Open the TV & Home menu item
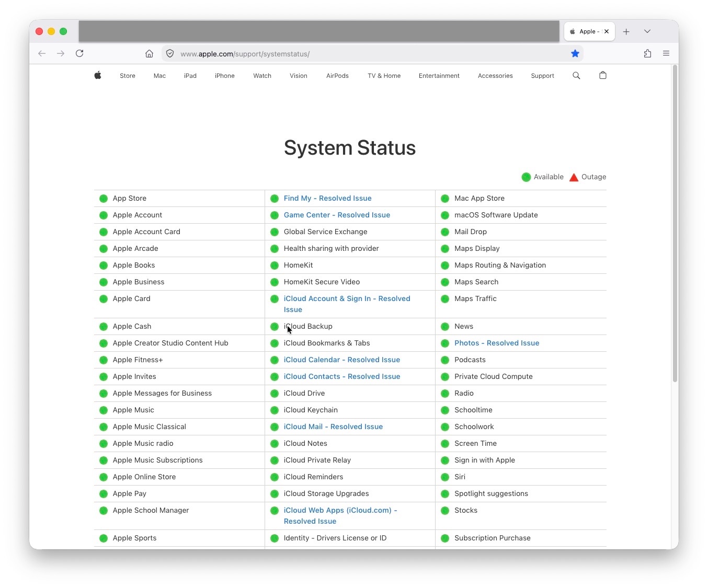 (x=384, y=76)
